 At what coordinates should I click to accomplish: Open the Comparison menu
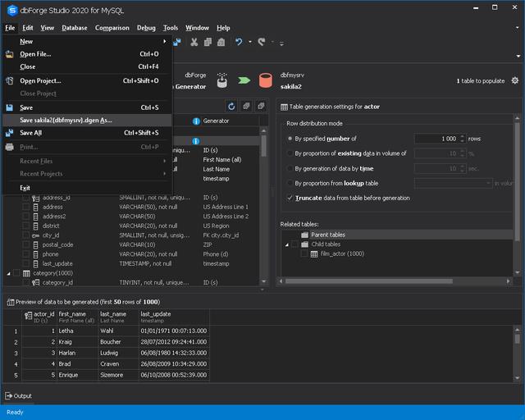pyautogui.click(x=112, y=28)
